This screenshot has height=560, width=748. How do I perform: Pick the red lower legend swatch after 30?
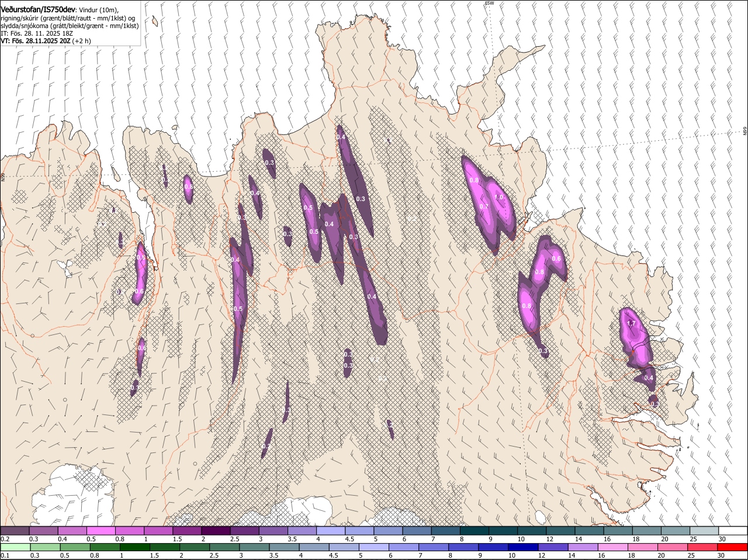(x=732, y=547)
